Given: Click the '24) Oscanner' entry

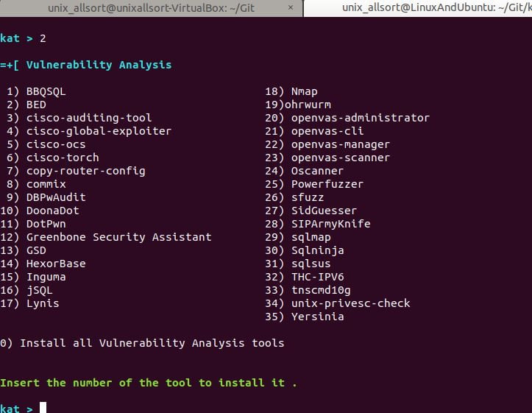Looking at the screenshot, I should 305,171.
